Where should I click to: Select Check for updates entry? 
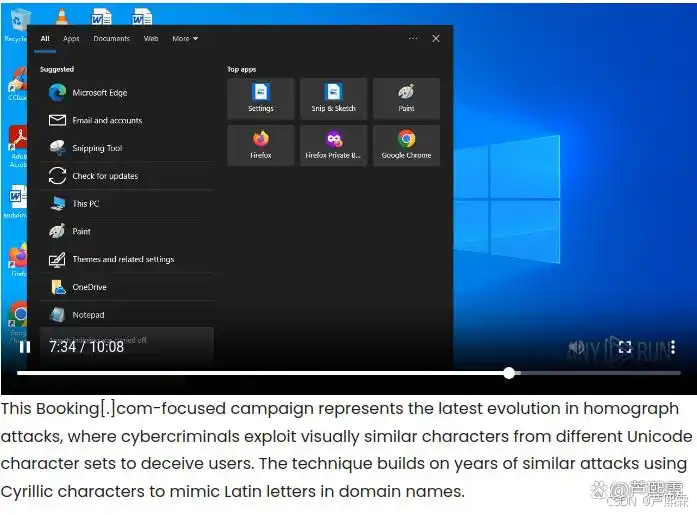127,176
